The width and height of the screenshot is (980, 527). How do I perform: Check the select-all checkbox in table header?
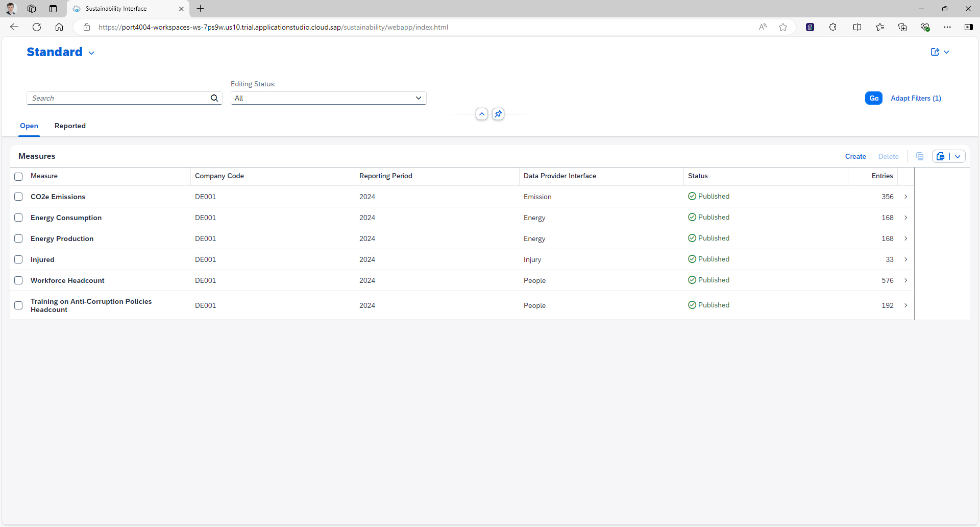click(x=18, y=176)
